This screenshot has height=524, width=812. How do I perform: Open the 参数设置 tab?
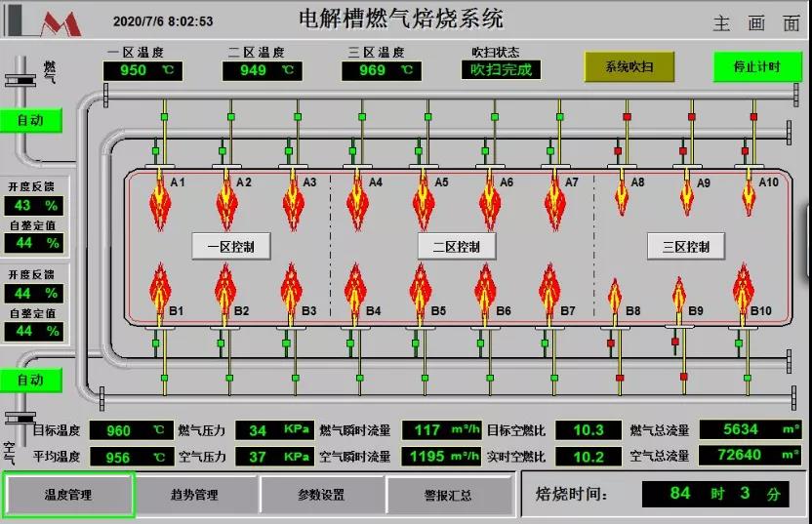click(x=321, y=495)
